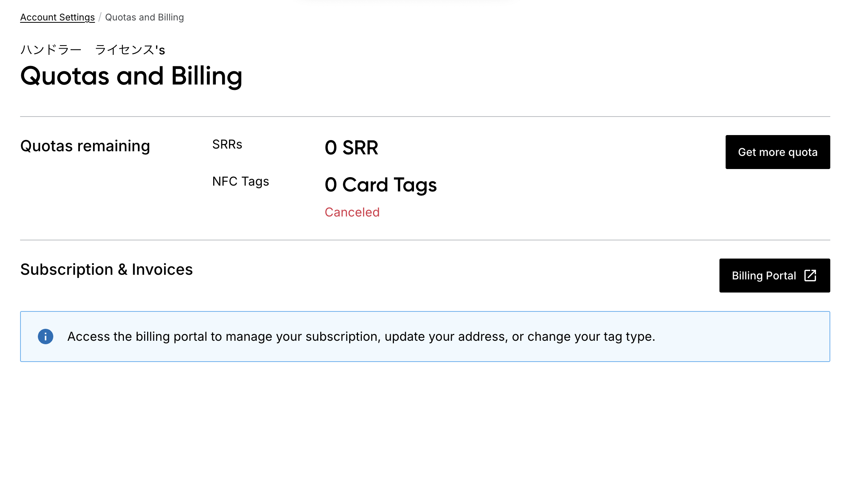Click the Quotas remaining section heading
The width and height of the screenshot is (855, 504).
click(x=85, y=146)
